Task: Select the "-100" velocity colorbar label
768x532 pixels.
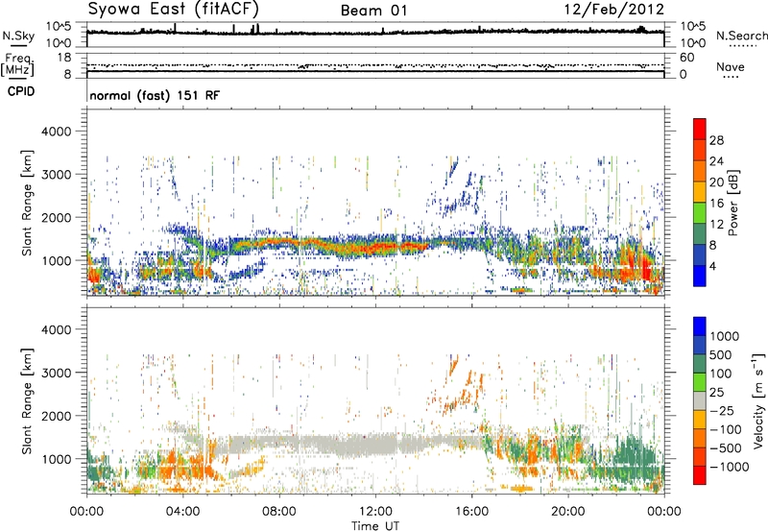Action: tap(726, 429)
